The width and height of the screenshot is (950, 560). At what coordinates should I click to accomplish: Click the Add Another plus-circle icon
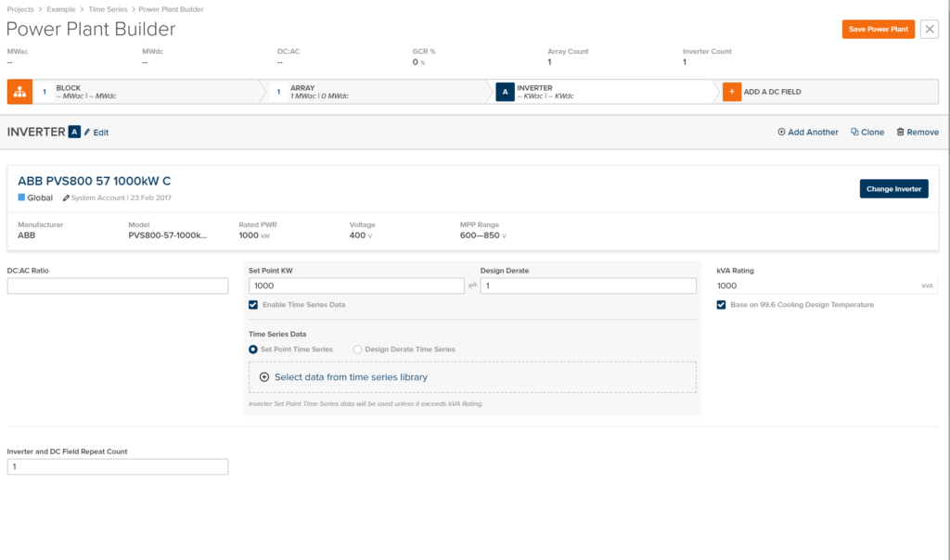(x=781, y=132)
